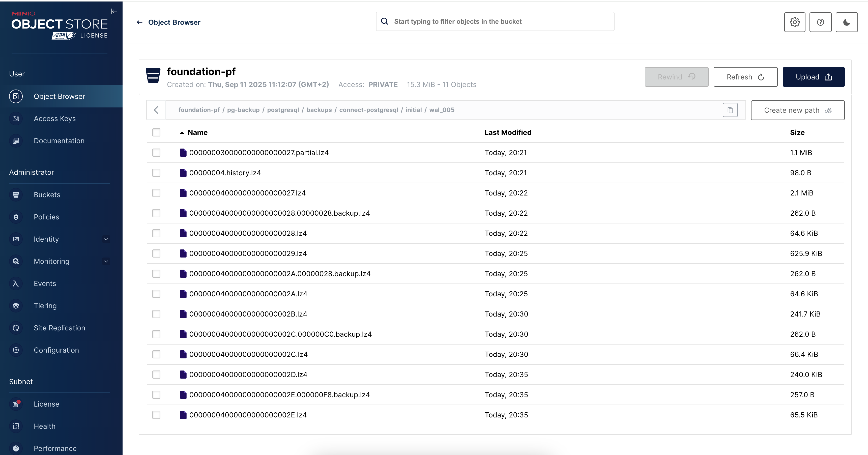Open the Tiering settings
Screen dimensions: 868x455
click(x=45, y=305)
